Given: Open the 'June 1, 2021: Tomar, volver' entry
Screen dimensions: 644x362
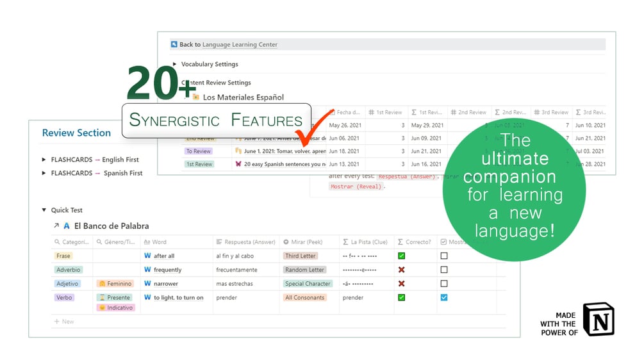Looking at the screenshot, I should tap(285, 151).
